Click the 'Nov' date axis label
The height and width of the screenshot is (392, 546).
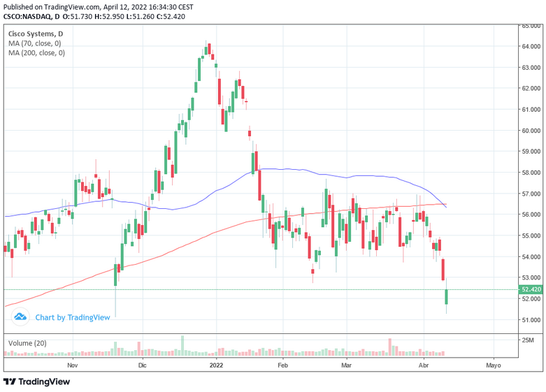(73, 365)
